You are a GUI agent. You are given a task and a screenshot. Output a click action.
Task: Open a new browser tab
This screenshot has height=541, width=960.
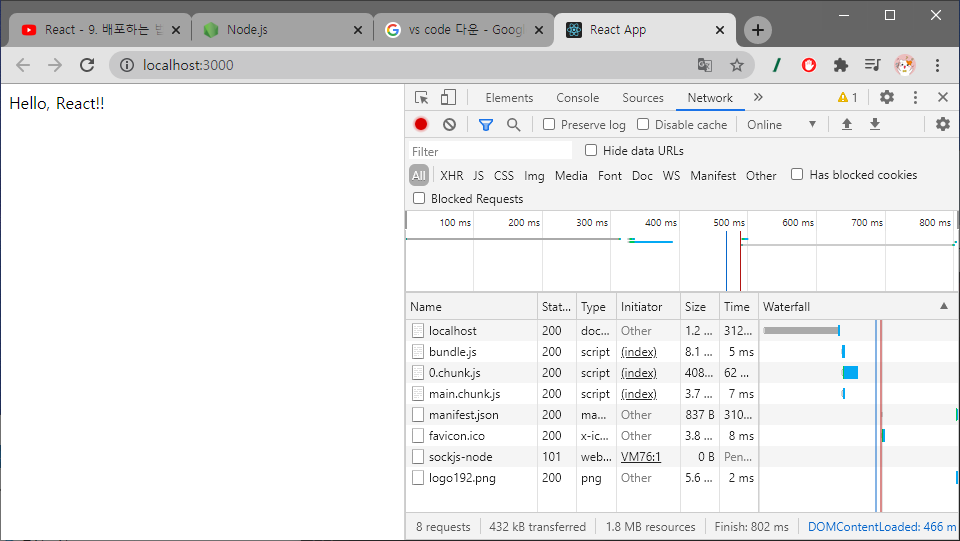pos(757,30)
